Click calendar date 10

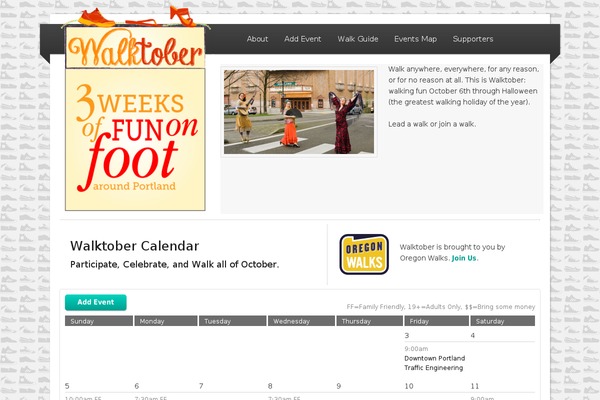click(x=409, y=386)
